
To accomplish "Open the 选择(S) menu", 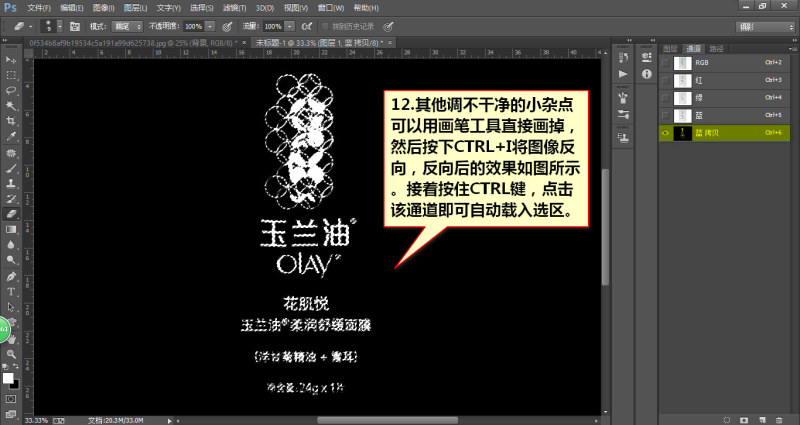I will [x=201, y=8].
